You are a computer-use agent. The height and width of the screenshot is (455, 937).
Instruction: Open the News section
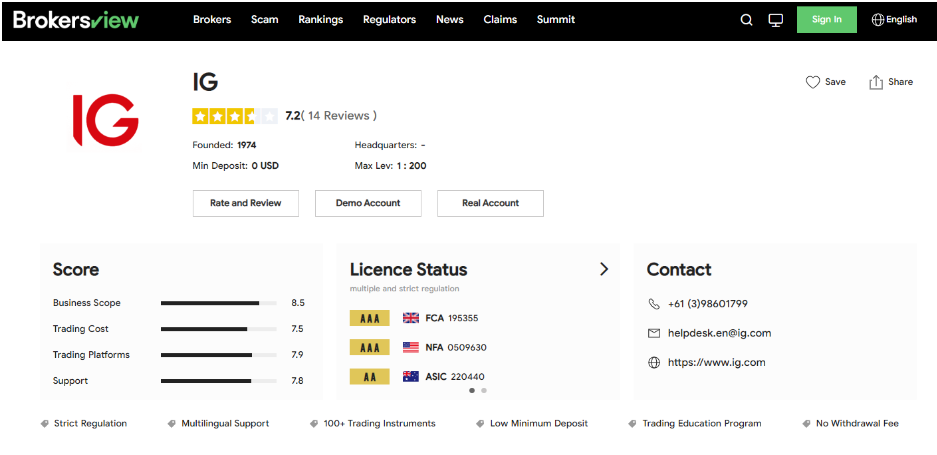(x=450, y=20)
